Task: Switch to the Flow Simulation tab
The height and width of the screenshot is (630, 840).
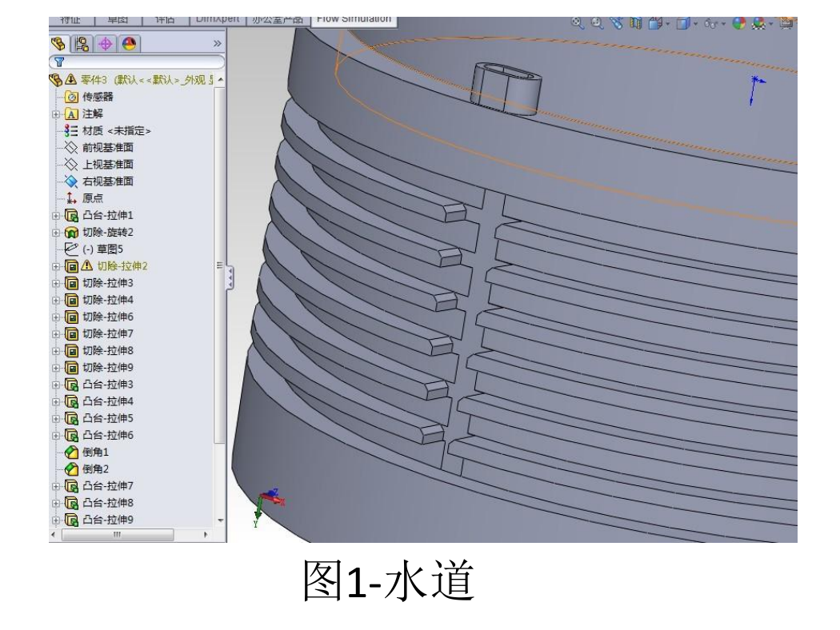Action: (354, 20)
